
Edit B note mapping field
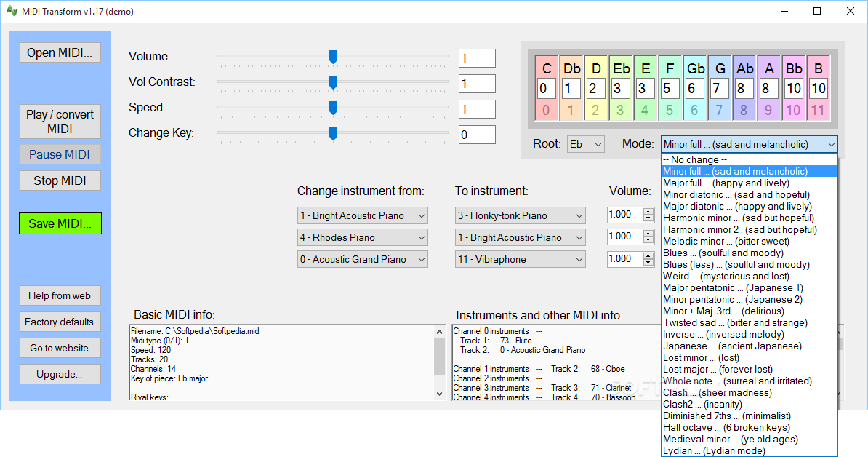(818, 89)
